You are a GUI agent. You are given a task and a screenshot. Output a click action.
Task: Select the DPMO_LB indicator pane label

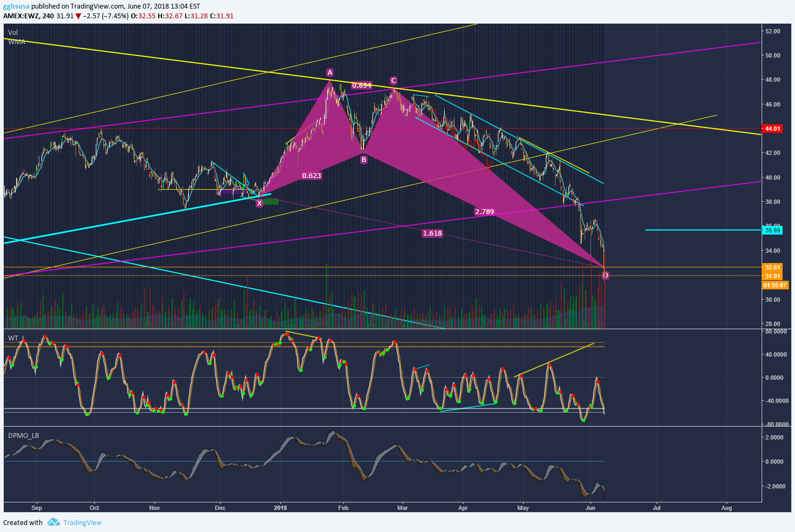(23, 435)
